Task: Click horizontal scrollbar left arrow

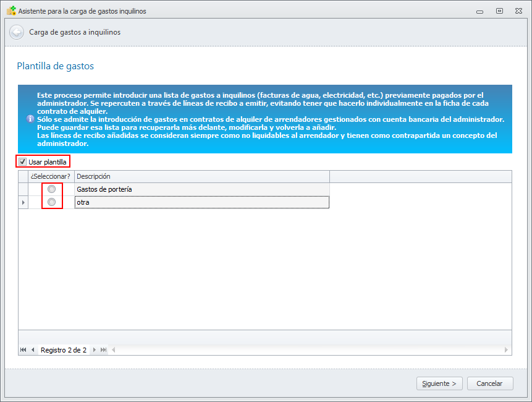Action: [113, 350]
